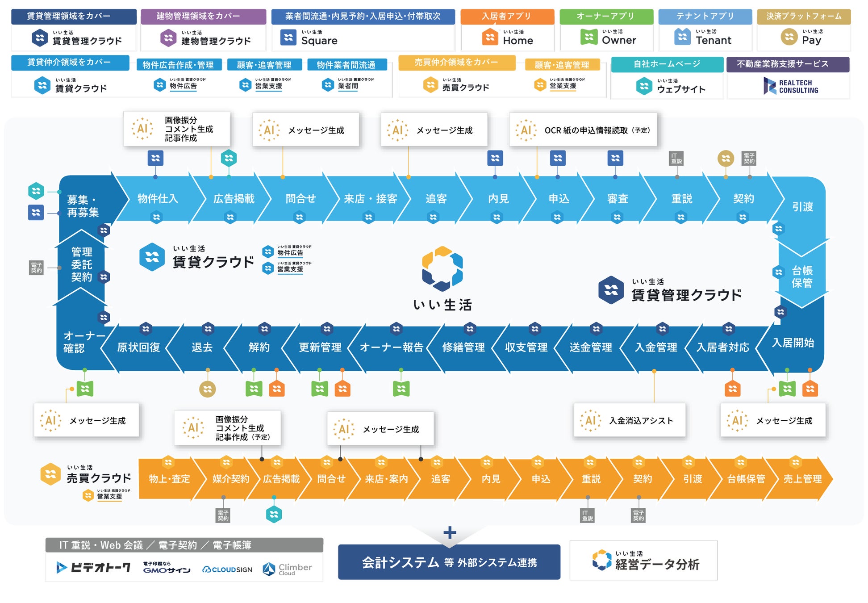The image size is (868, 603).
Task: Select the 賃貸仲介領域をカバー header
Action: click(x=71, y=63)
